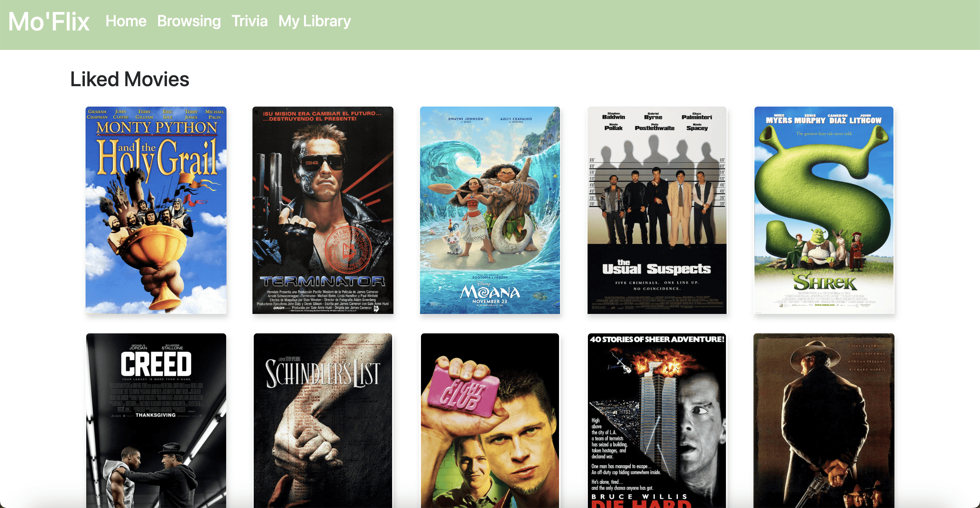Viewport: 980px width, 508px height.
Task: Click the Liked Movies heading
Action: click(129, 79)
